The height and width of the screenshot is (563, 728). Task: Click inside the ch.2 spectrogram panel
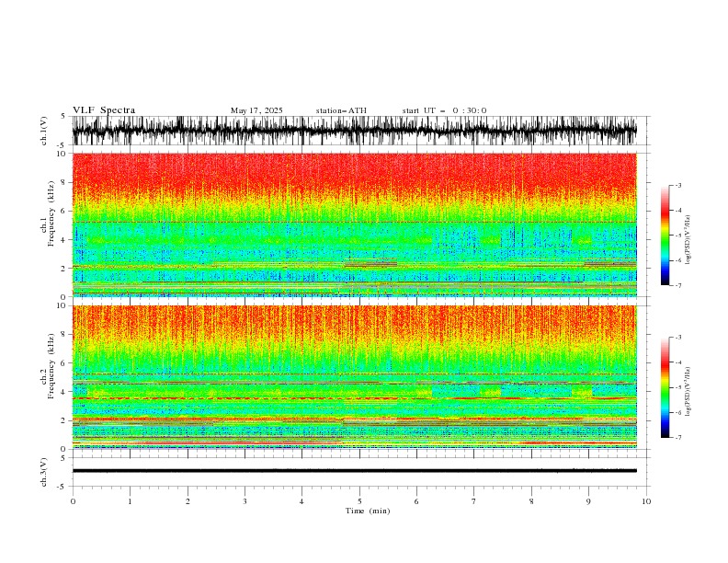pos(354,377)
